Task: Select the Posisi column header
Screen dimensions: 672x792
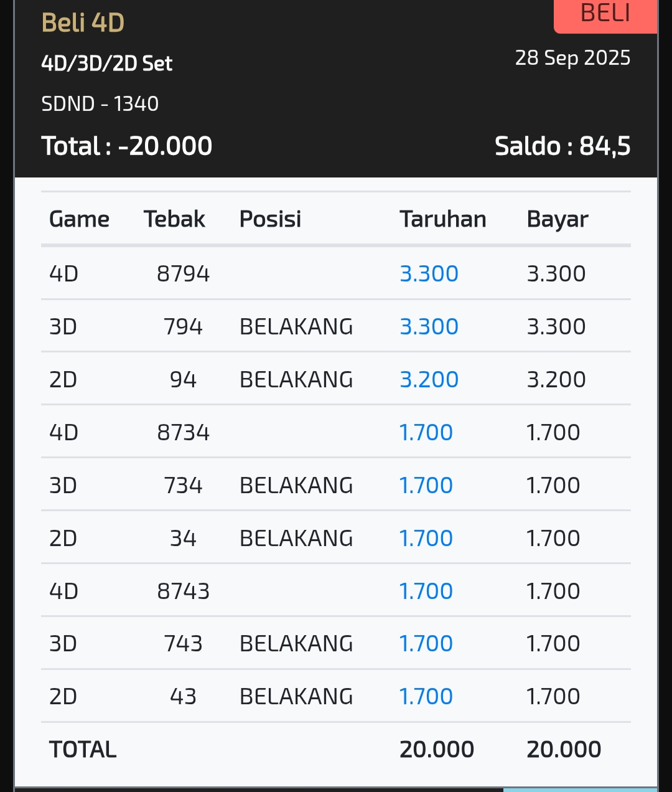Action: click(x=270, y=219)
